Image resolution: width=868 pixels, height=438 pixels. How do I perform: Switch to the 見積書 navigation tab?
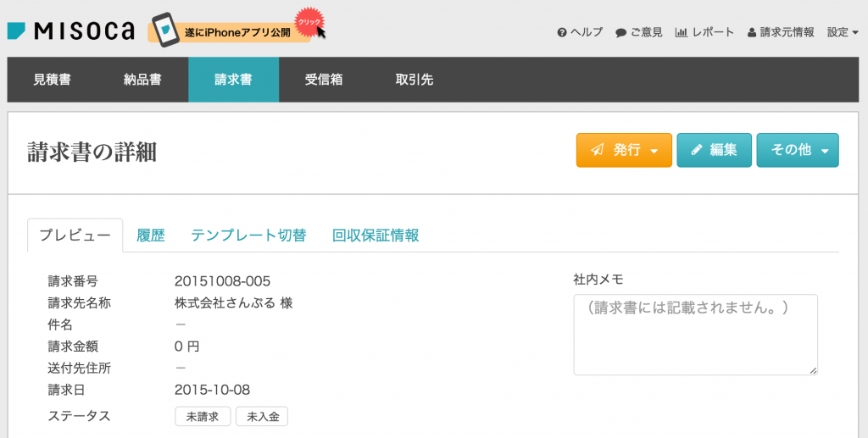pos(52,80)
